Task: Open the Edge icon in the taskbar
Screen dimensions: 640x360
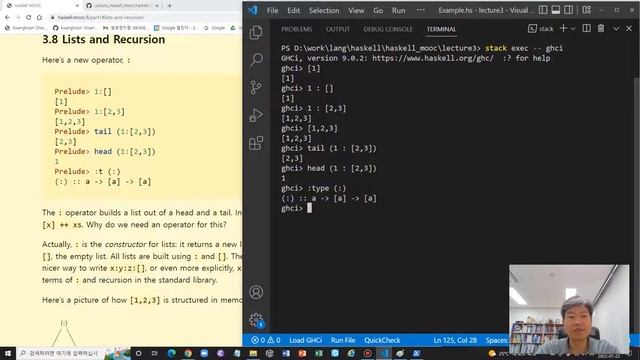Action: [x=171, y=353]
